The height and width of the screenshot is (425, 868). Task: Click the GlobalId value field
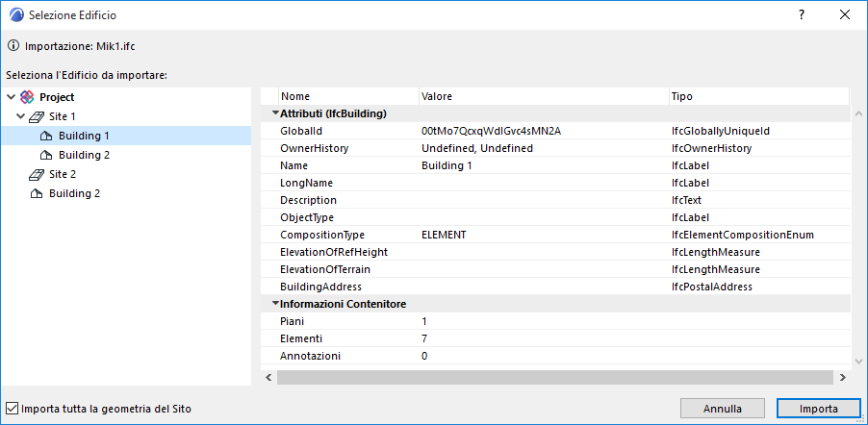pyautogui.click(x=491, y=131)
